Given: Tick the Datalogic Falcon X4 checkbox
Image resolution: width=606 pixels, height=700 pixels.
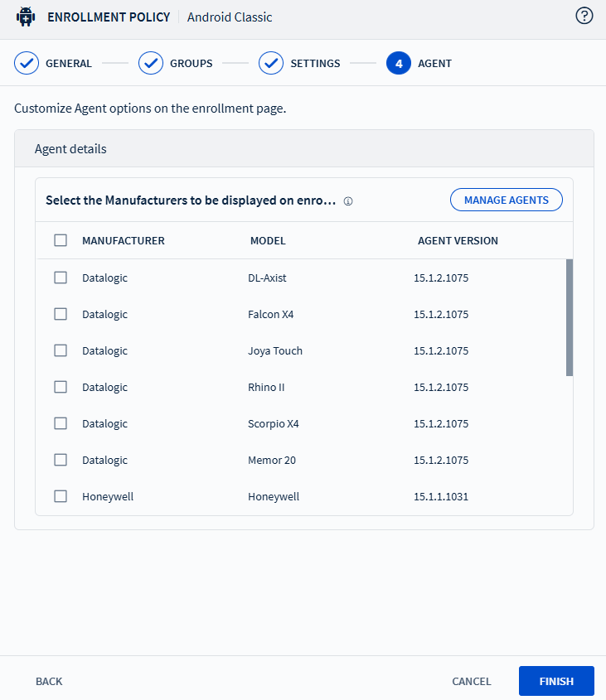Looking at the screenshot, I should click(x=61, y=314).
